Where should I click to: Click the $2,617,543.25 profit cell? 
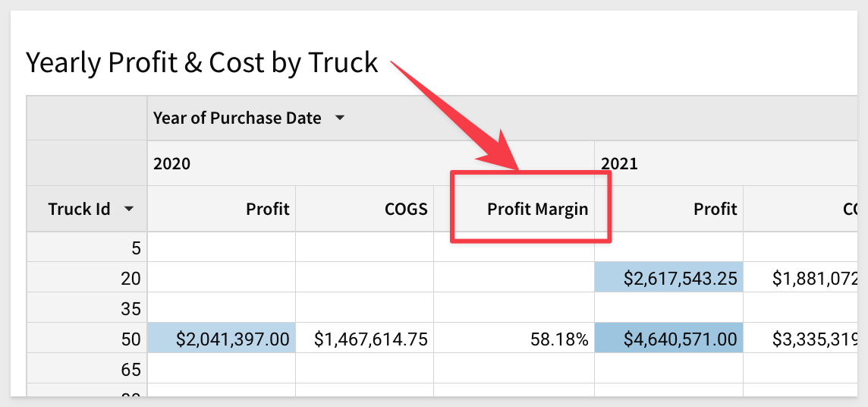click(680, 279)
